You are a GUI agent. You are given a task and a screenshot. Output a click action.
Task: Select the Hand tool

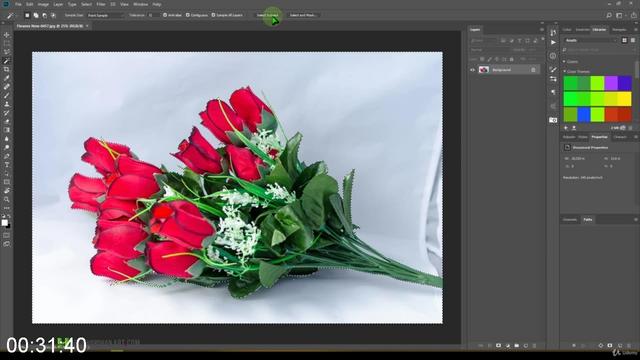(7, 191)
